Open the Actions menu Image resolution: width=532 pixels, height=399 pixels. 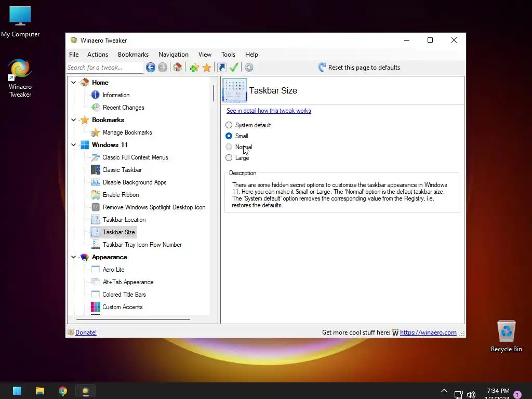98,54
